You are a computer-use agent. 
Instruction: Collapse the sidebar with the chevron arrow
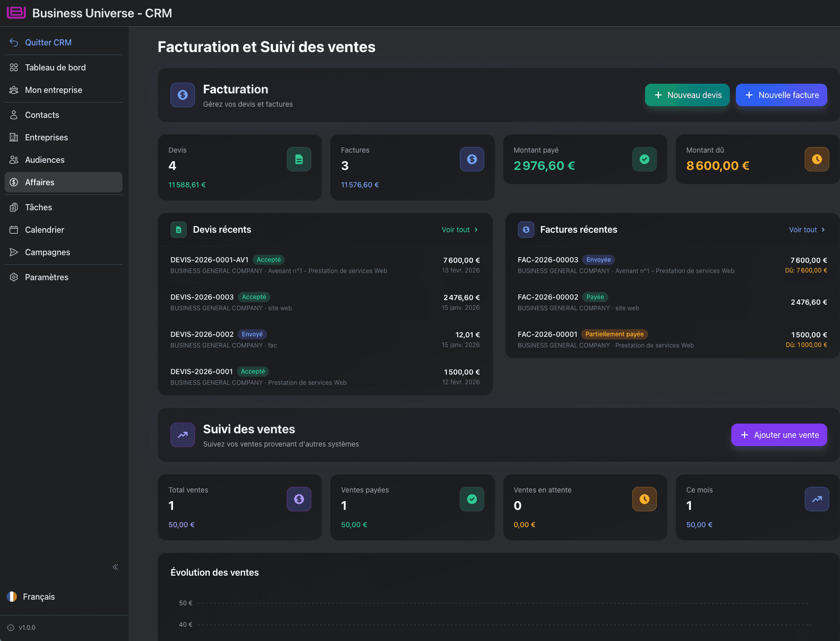(x=115, y=566)
